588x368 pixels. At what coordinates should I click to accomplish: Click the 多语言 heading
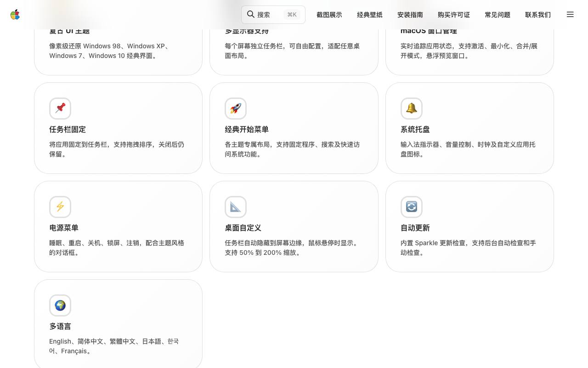pyautogui.click(x=60, y=327)
